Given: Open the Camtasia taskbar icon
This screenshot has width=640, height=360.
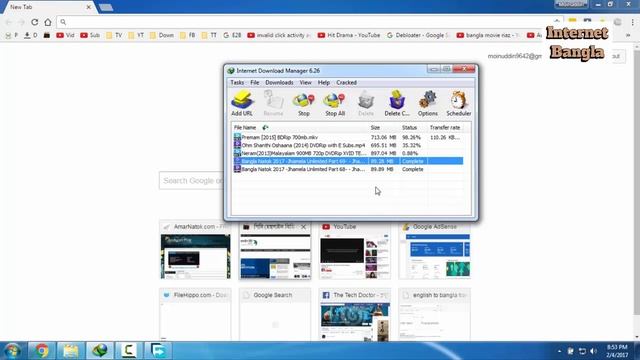Looking at the screenshot, I should [x=129, y=351].
